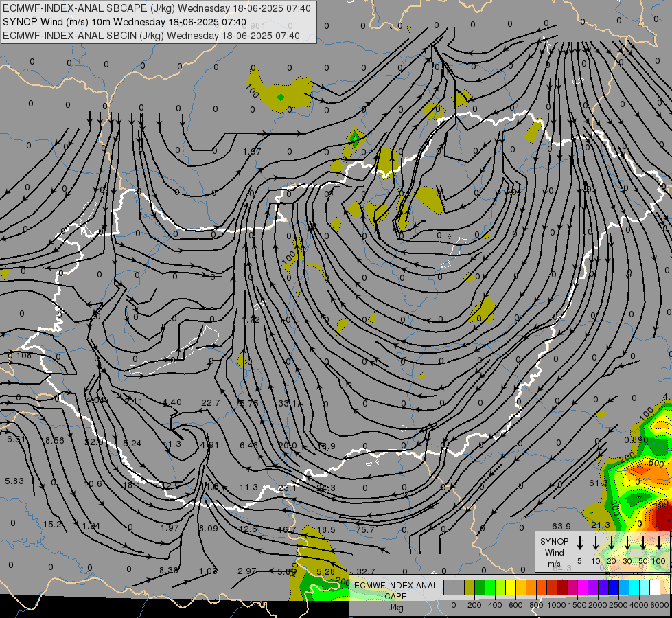Click the map value 63.9
This screenshot has width=672, height=618.
(x=561, y=526)
